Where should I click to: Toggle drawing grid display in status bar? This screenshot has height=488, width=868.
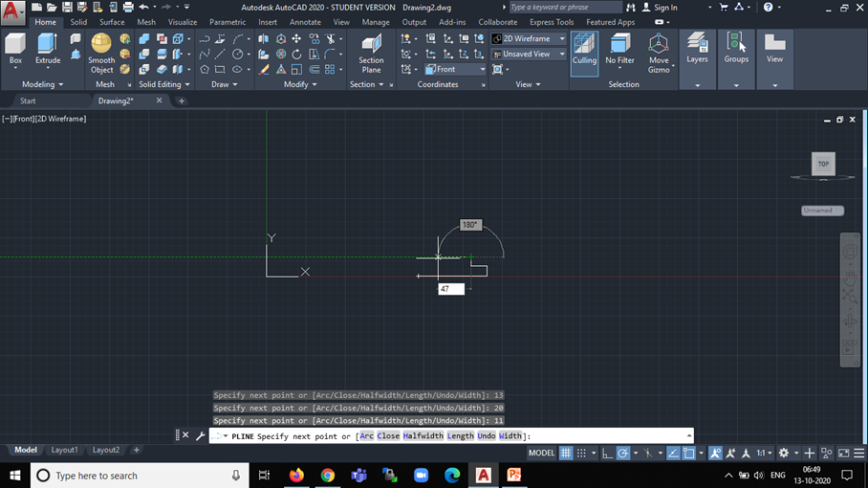566,454
